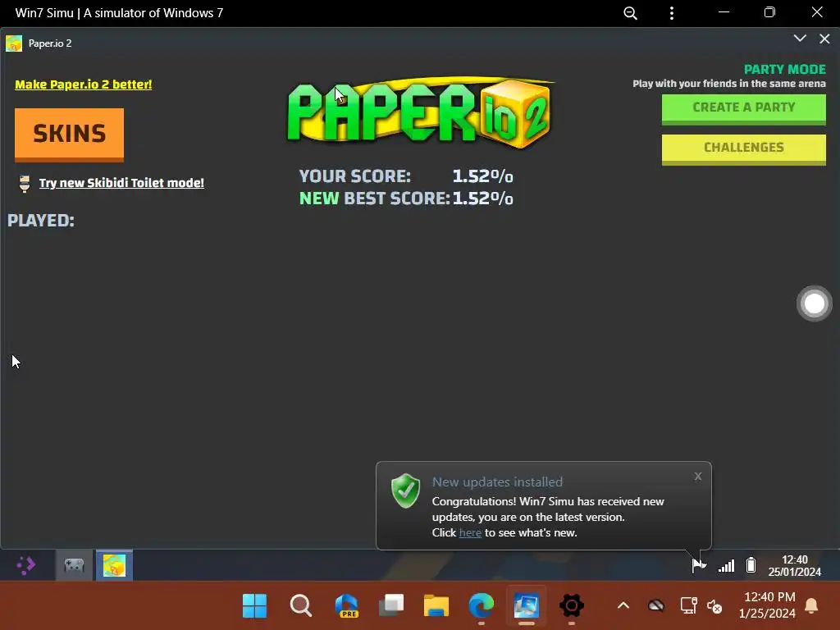The image size is (840, 630).
Task: Click the PARTY MODE heading
Action: [785, 70]
